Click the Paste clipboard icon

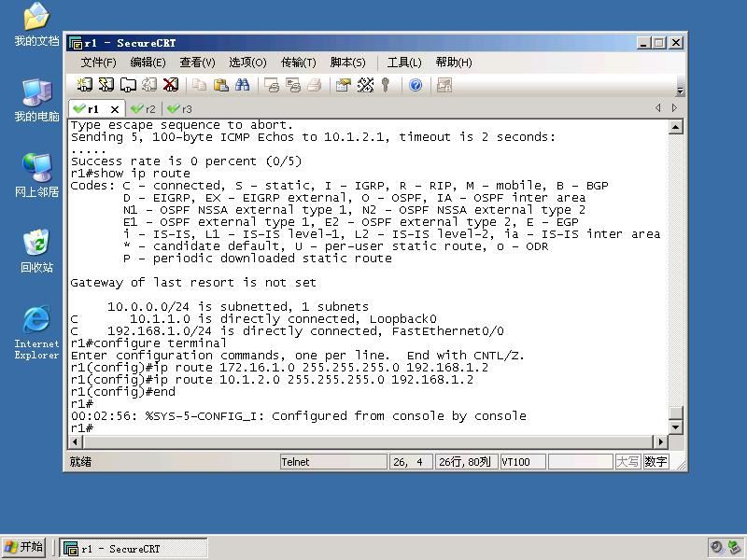(220, 85)
